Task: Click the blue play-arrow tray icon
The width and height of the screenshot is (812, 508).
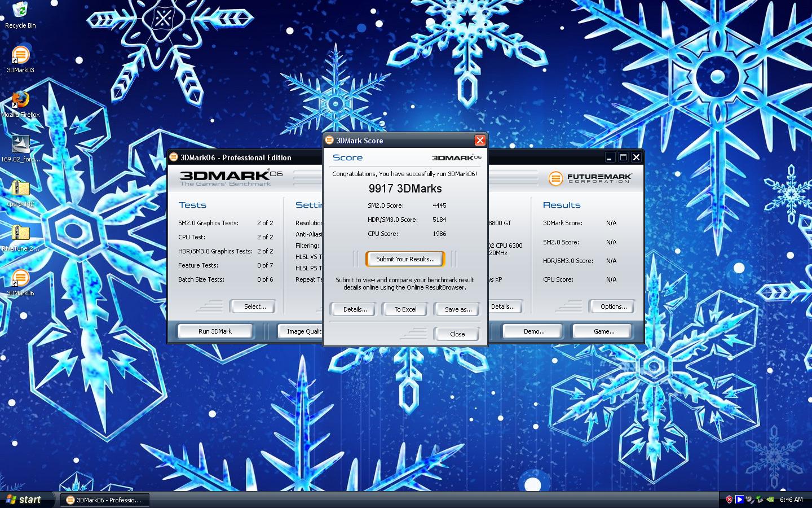Action: (x=739, y=500)
